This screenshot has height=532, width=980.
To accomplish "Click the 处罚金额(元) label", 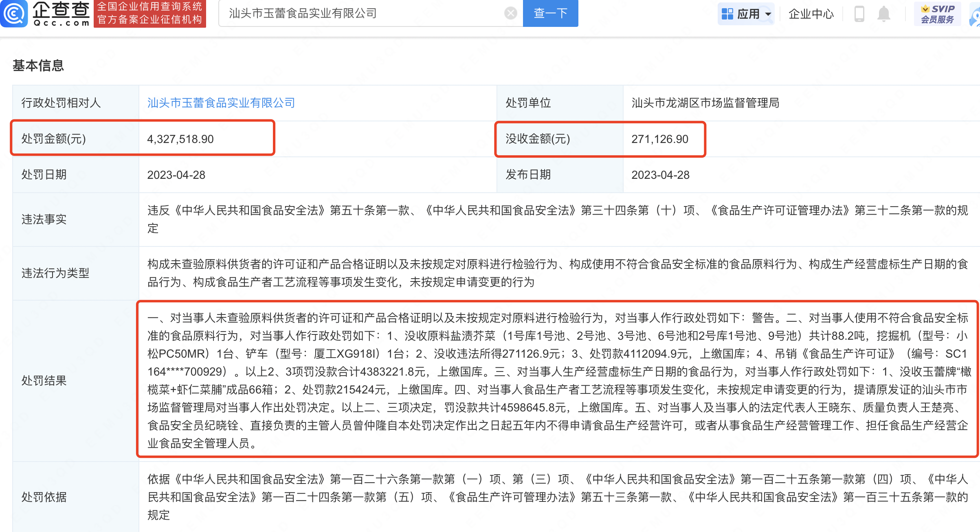I will click(x=54, y=139).
